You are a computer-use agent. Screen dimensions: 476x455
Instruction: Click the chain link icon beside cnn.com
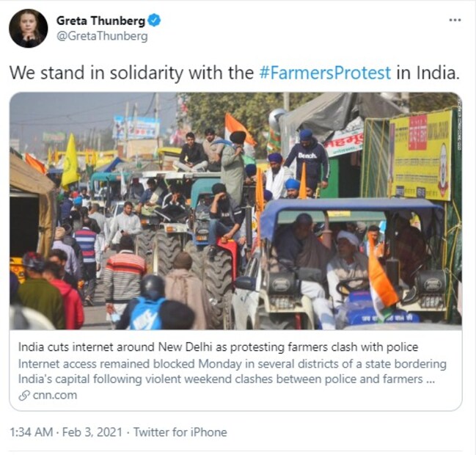click(x=24, y=396)
